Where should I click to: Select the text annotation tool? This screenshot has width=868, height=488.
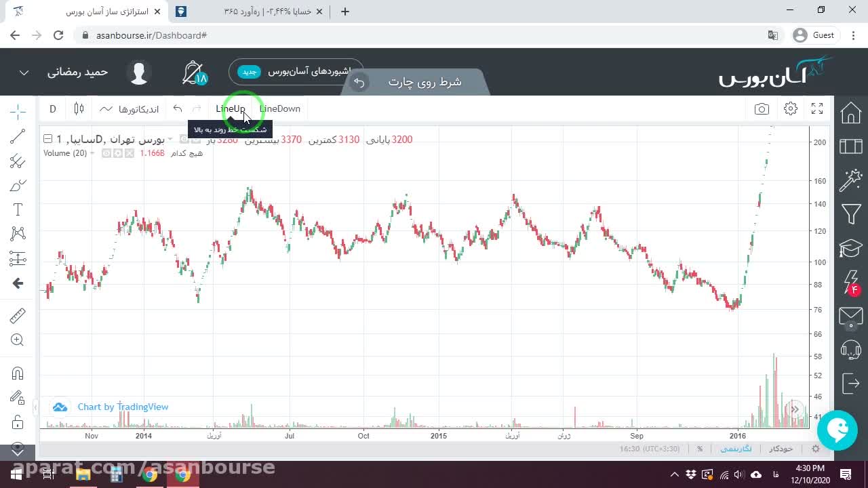click(x=18, y=210)
